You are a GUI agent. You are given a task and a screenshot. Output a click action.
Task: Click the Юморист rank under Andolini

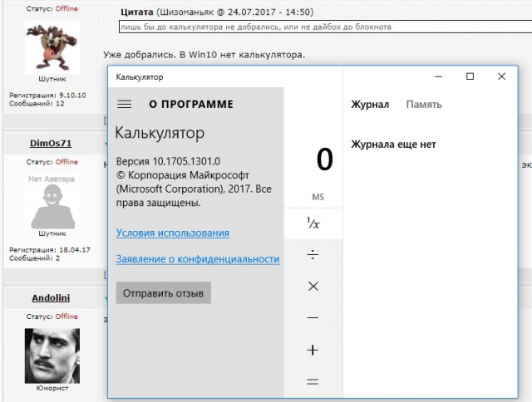(x=52, y=388)
